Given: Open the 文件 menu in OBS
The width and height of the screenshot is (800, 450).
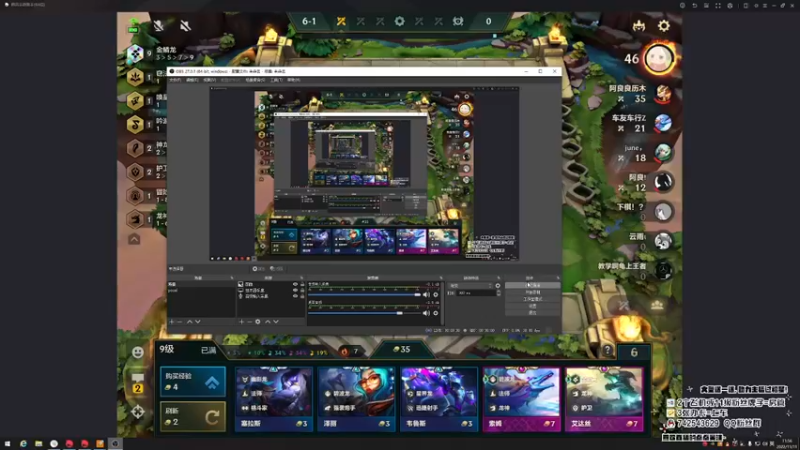Looking at the screenshot, I should click(x=175, y=80).
